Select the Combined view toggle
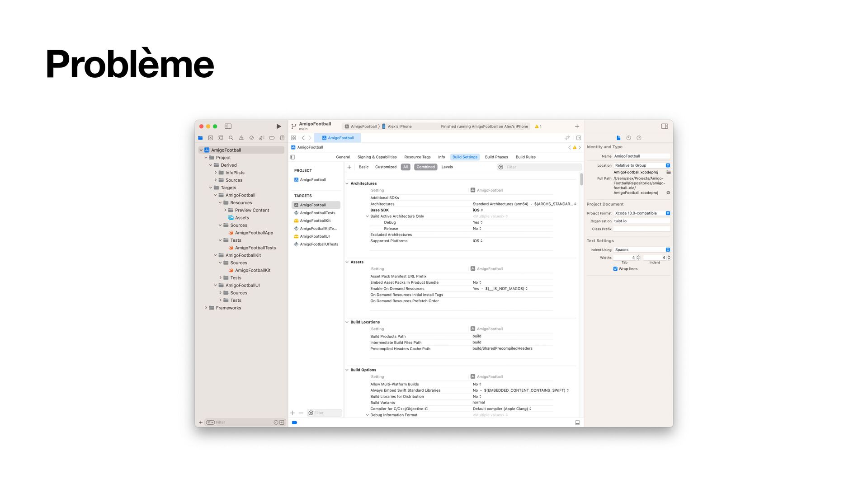868x488 pixels. (x=425, y=167)
